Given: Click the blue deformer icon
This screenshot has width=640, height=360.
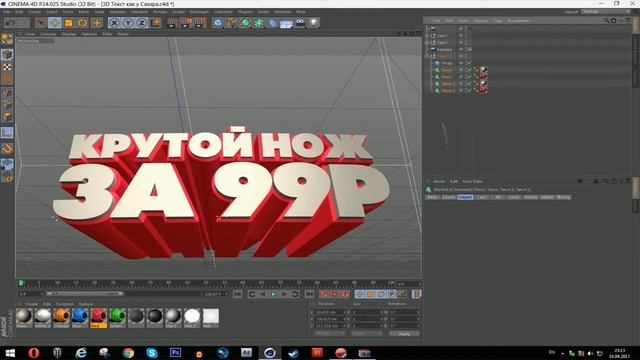Looking at the screenshot, I should coord(272,22).
